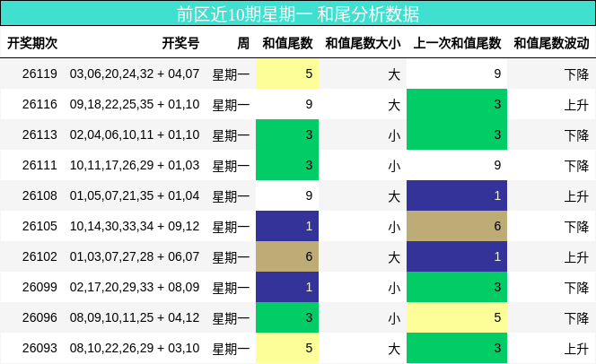Click 和值尾数 value 9 in row 26108

tap(309, 195)
